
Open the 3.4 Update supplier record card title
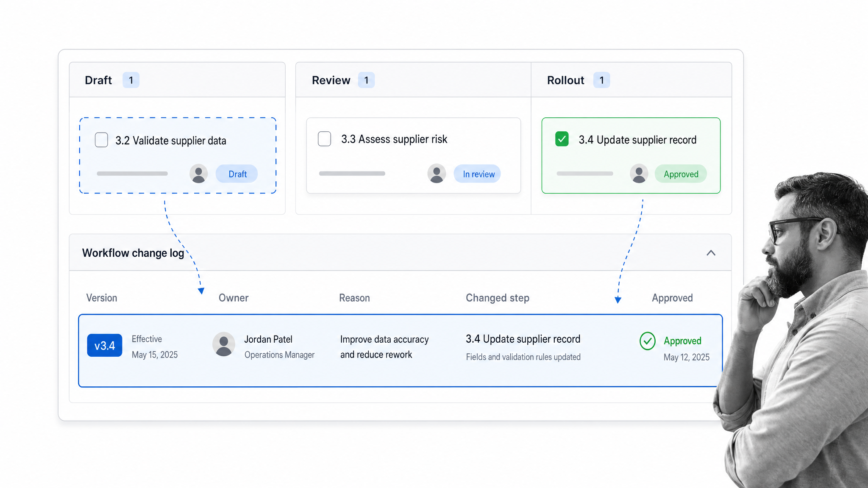(x=637, y=140)
